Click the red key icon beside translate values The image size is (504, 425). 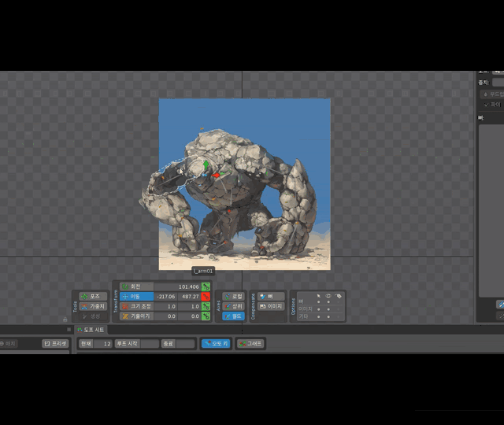point(206,297)
